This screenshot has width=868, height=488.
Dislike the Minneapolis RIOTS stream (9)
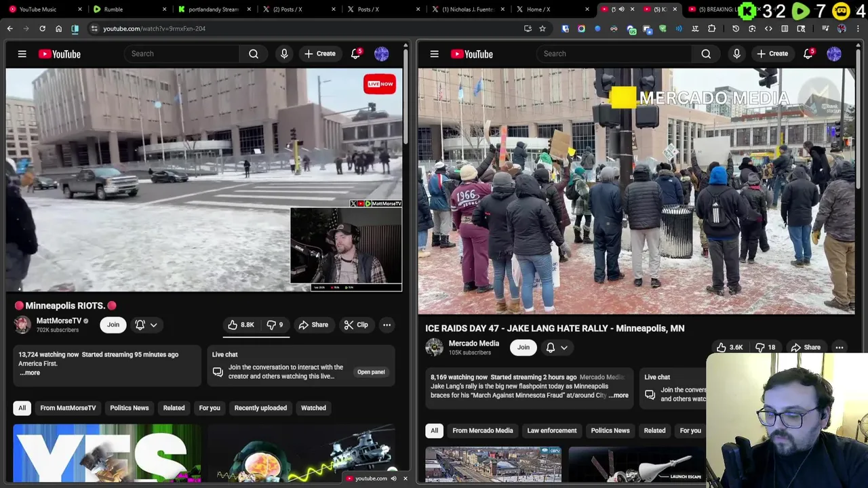pyautogui.click(x=275, y=325)
